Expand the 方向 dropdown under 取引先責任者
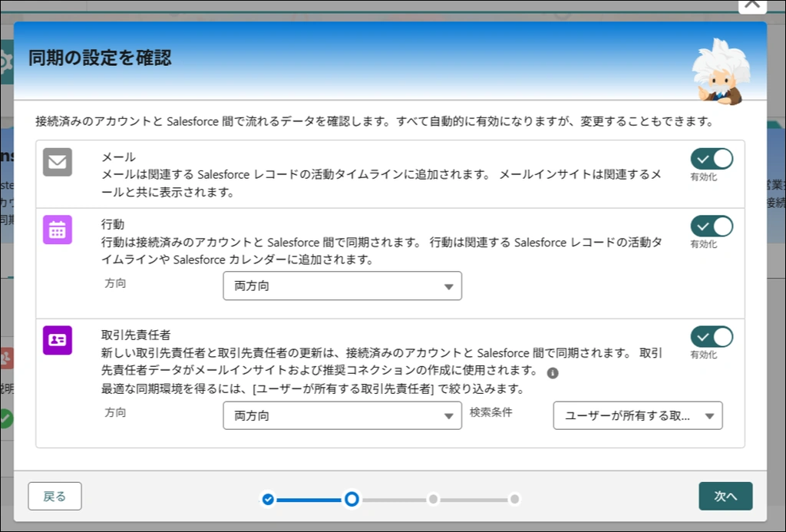Viewport: 786px width, 532px height. pos(342,416)
